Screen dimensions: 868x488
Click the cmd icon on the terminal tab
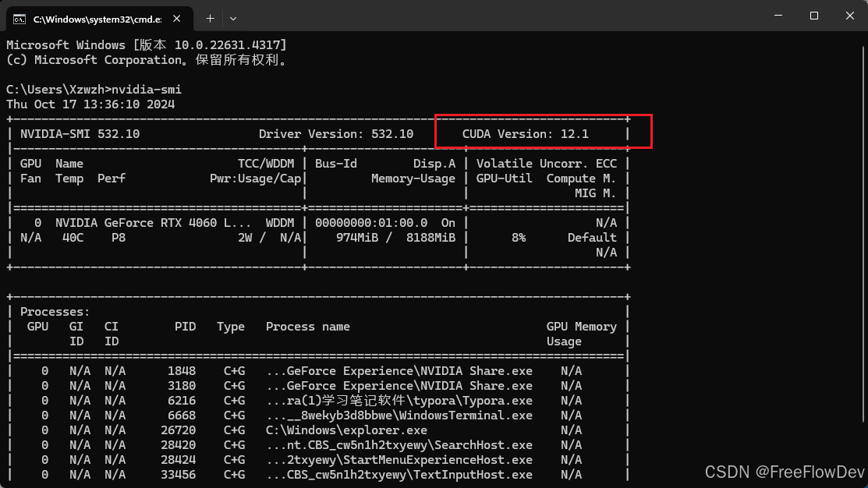click(x=19, y=19)
